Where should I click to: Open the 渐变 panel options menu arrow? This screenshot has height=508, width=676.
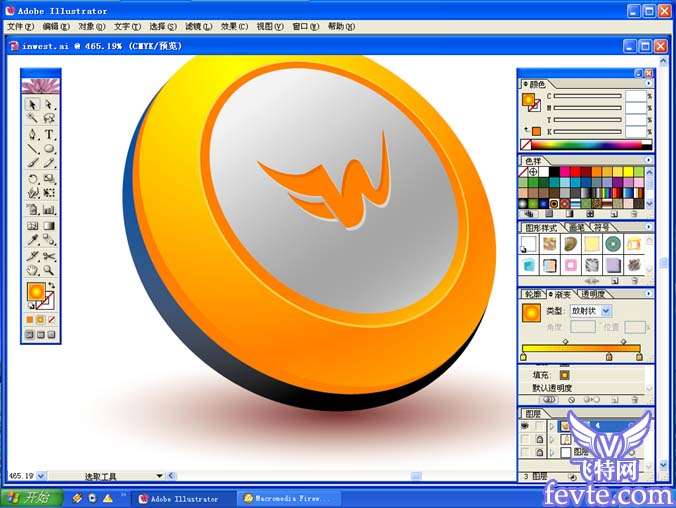click(x=648, y=293)
